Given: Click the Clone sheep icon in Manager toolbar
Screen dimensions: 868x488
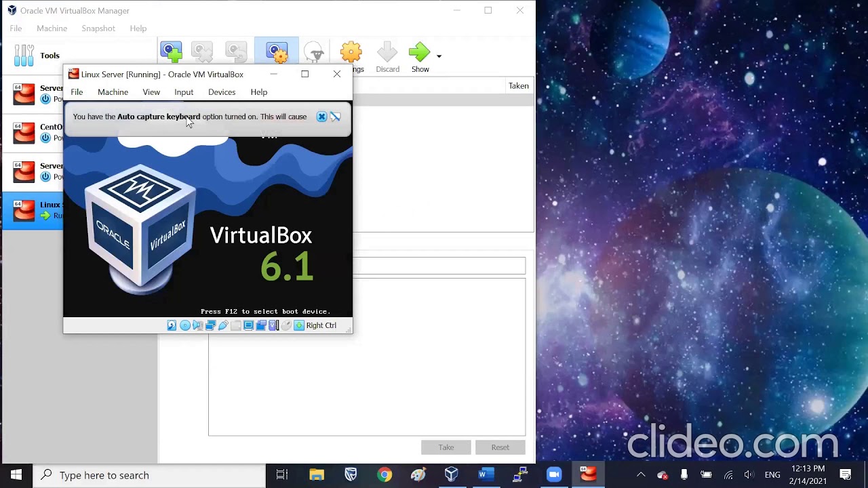Looking at the screenshot, I should click(x=314, y=52).
